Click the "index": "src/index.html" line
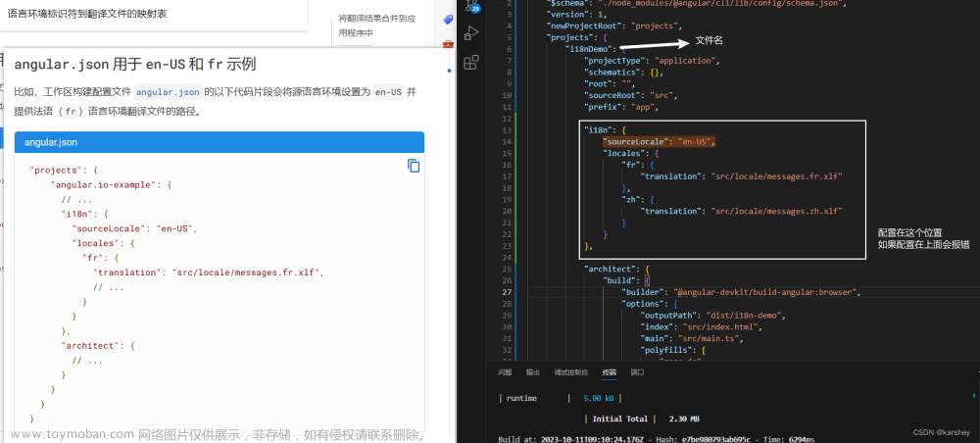Screen dimensions: 980x443 point(702,326)
